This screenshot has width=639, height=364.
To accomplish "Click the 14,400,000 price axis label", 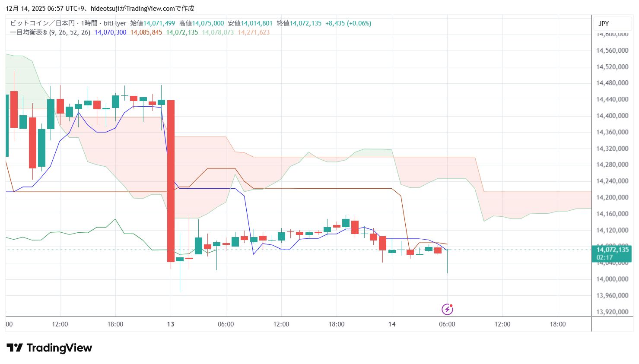I will (612, 116).
